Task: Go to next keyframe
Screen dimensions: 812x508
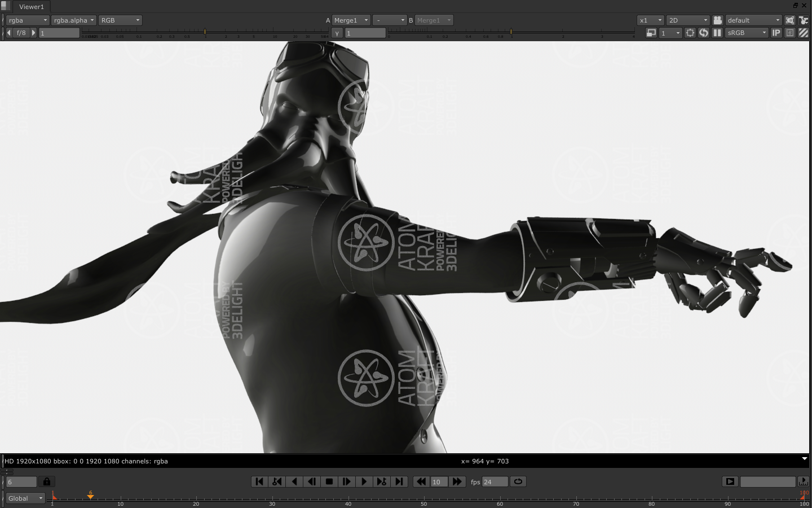Action: [x=382, y=481]
